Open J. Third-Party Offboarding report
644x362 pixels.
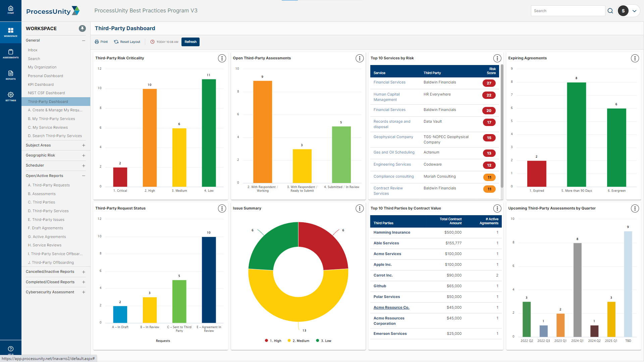pos(51,262)
